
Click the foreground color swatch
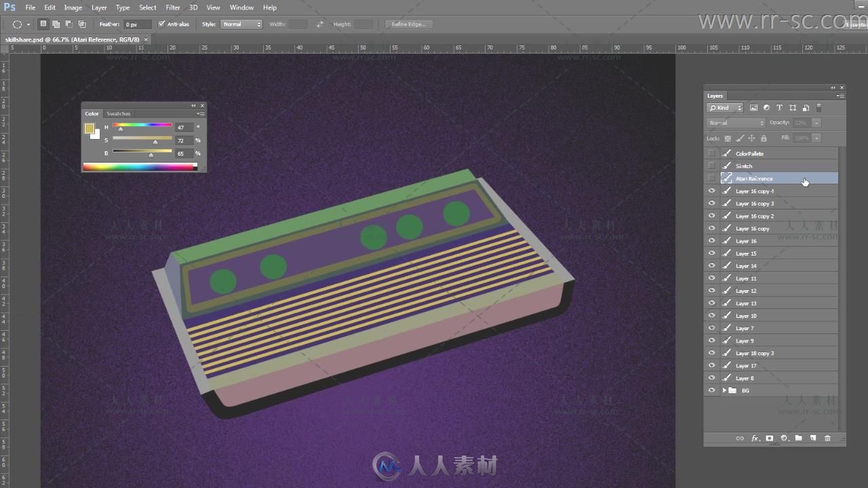(x=90, y=128)
